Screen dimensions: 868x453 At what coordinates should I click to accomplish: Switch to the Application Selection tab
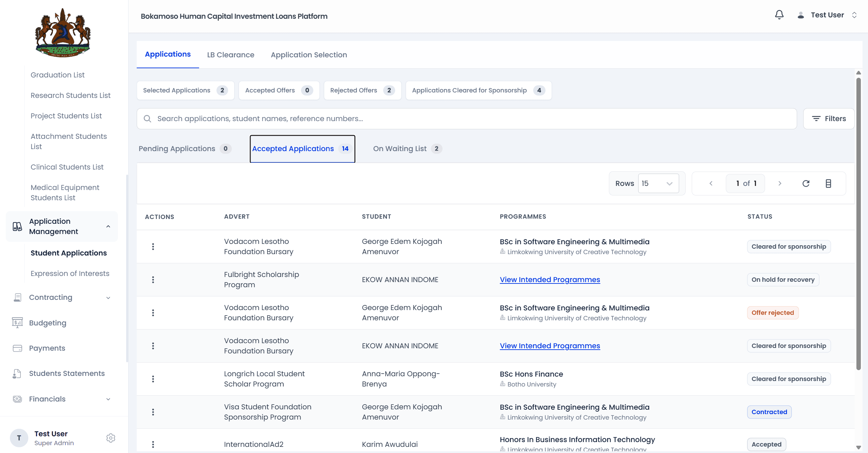[309, 55]
